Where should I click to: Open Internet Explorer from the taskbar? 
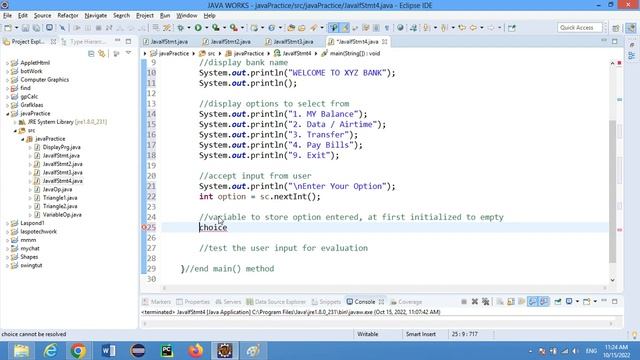[x=50, y=351]
